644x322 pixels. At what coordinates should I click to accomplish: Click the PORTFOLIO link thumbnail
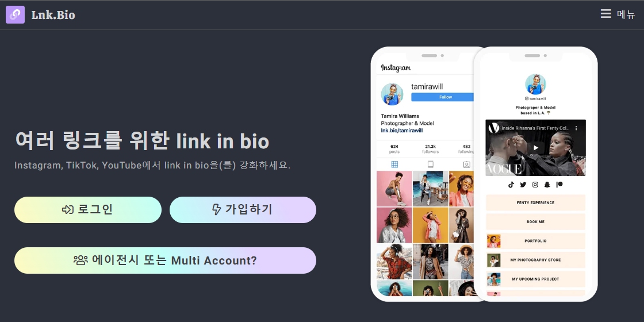494,241
